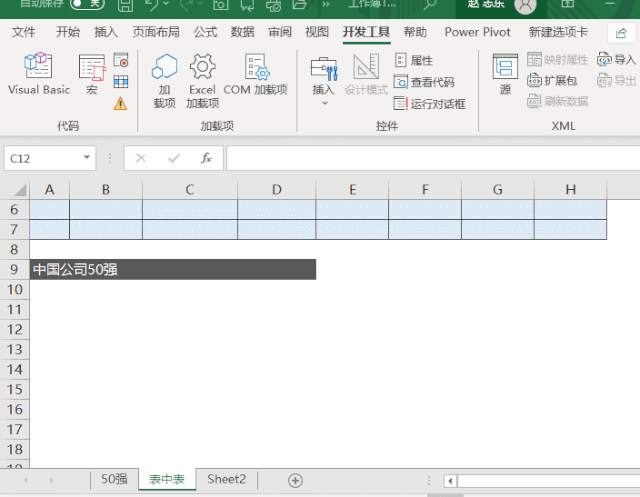This screenshot has height=497, width=640.
Task: Open the XML Source (源) pane
Action: coord(505,74)
